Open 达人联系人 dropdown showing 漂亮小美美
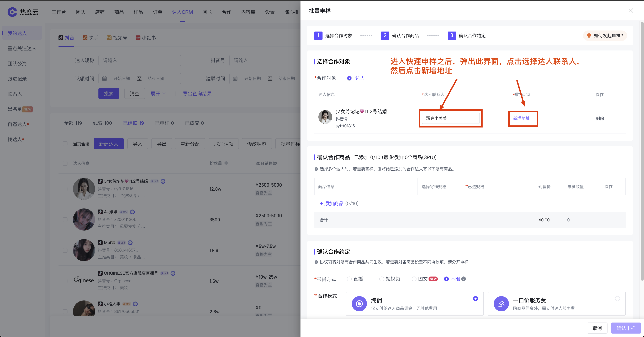Image resolution: width=644 pixels, height=337 pixels. (x=451, y=118)
